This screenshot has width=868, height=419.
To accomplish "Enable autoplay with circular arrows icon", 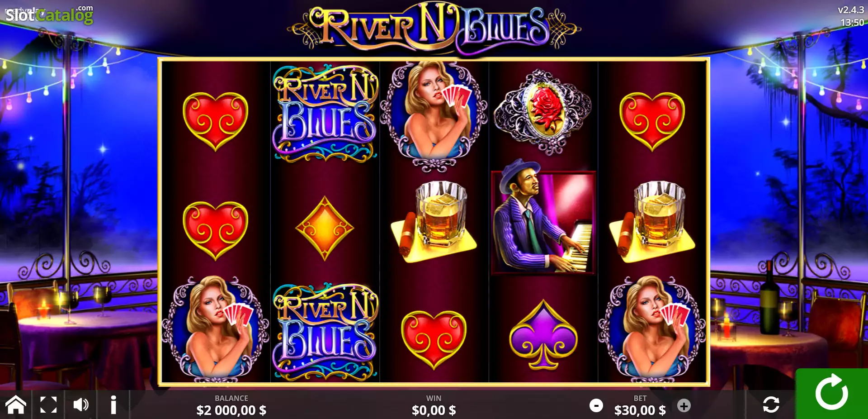I will pos(771,404).
